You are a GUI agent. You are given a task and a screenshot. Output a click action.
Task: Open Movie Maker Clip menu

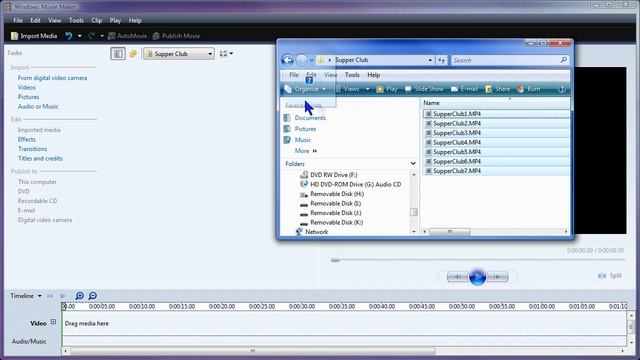[97, 20]
